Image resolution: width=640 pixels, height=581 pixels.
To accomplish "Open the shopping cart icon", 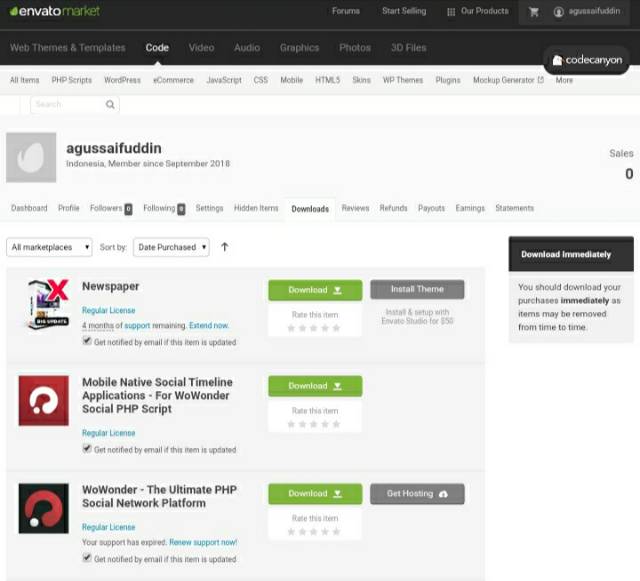I will click(x=533, y=12).
